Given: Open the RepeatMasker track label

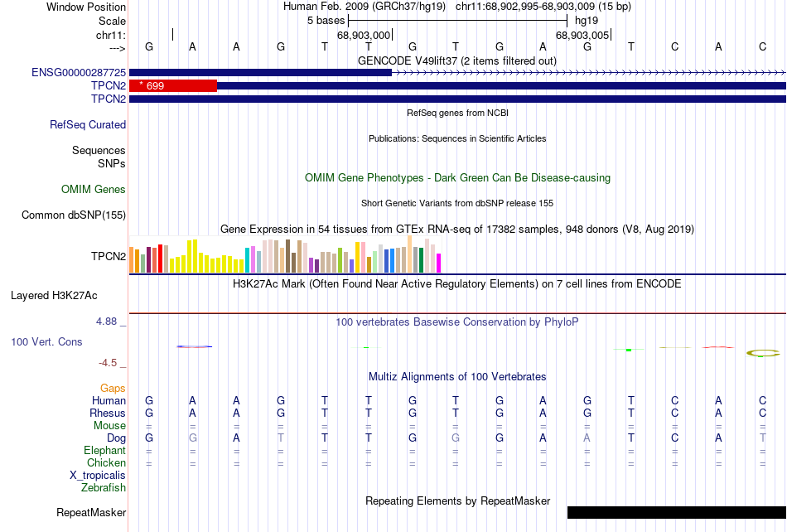Looking at the screenshot, I should (x=91, y=512).
